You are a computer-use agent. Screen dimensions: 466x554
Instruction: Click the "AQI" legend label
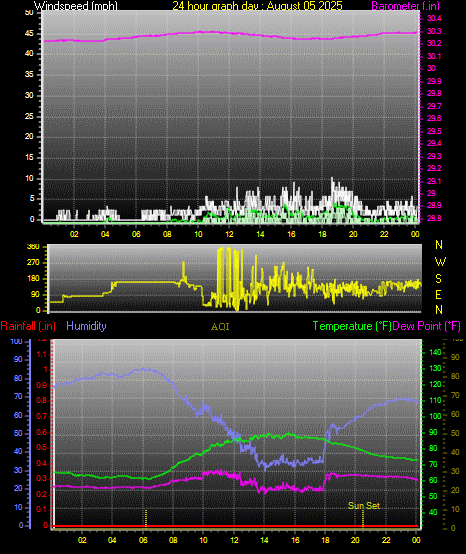pyautogui.click(x=220, y=327)
